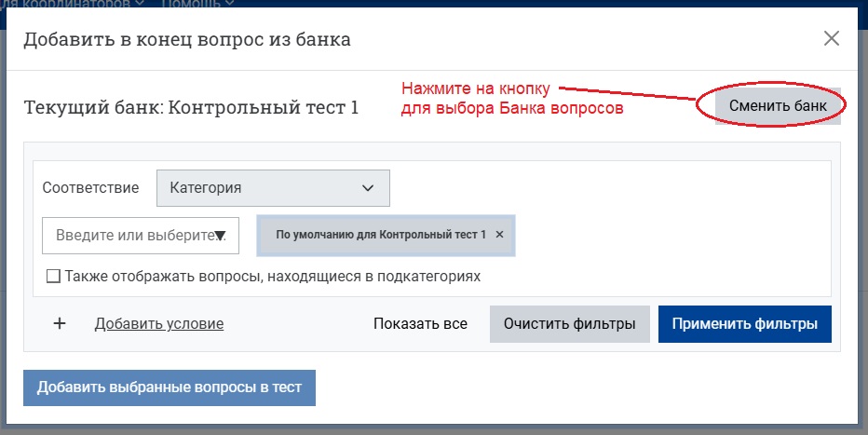Click Добавить выбранные вопросы в тест

pos(170,387)
